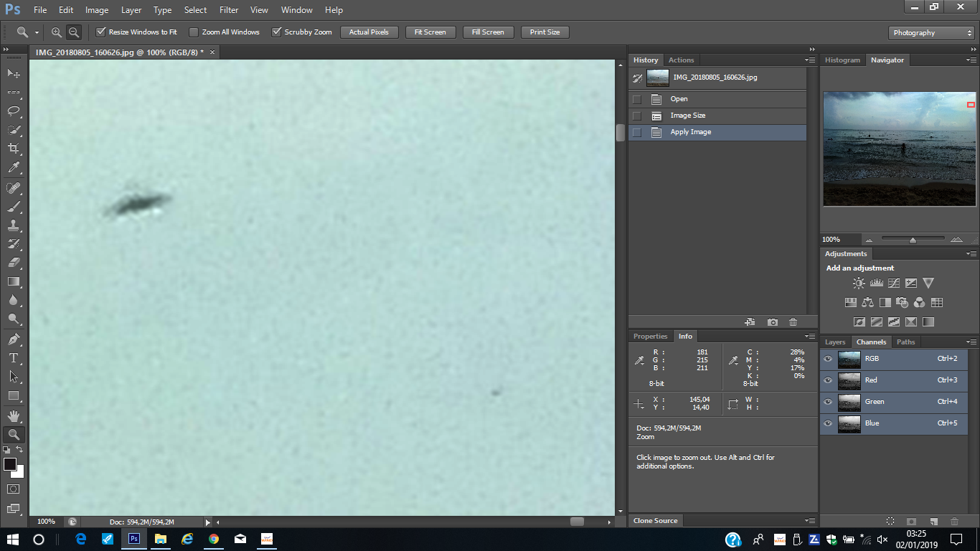980x551 pixels.
Task: Select the Crop tool
Action: point(13,149)
